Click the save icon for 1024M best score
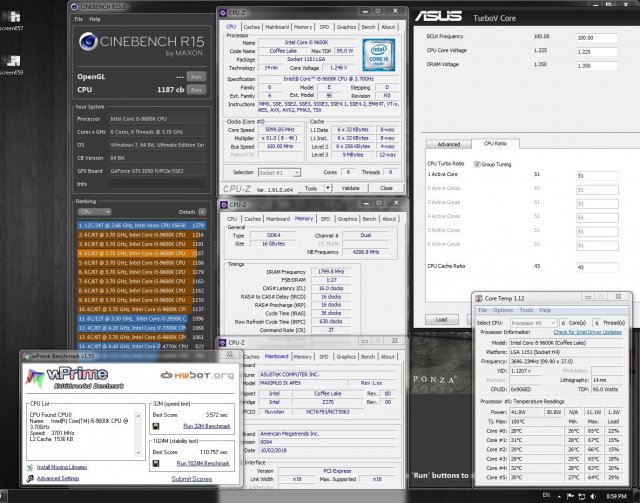Screen dimensions: 640x503 (x=156, y=463)
